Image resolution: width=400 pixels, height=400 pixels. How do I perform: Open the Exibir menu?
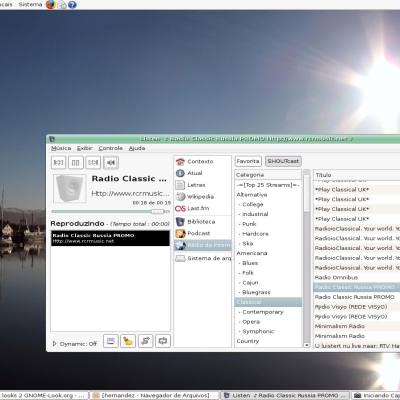(x=84, y=148)
